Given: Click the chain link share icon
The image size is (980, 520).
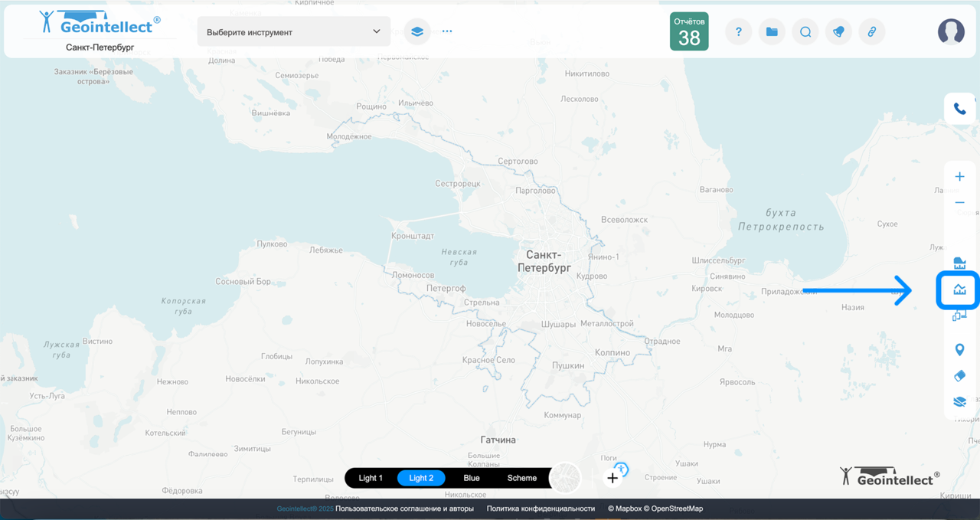Looking at the screenshot, I should click(x=871, y=32).
